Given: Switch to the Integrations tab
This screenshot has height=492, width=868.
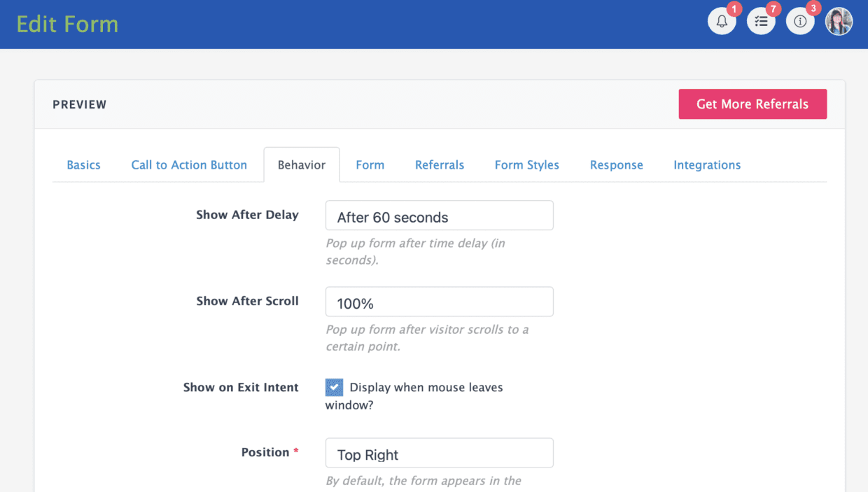Looking at the screenshot, I should 707,165.
